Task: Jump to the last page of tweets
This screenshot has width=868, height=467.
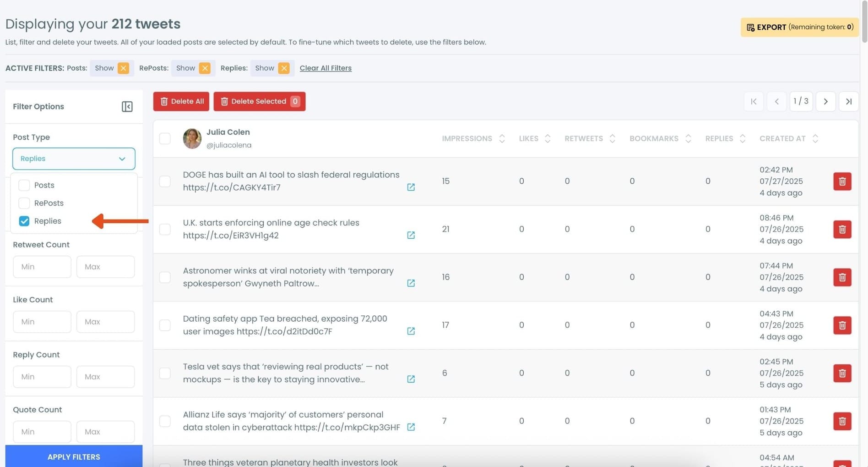Action: 848,101
